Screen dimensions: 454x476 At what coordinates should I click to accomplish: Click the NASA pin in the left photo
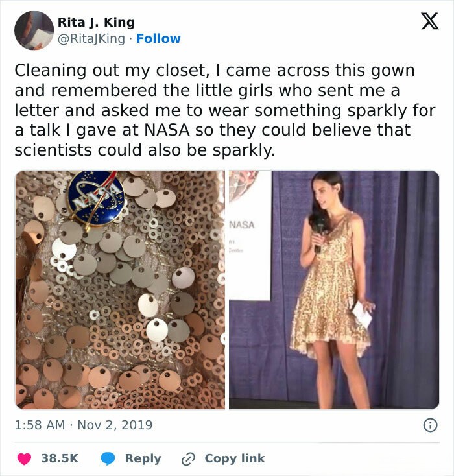point(97,196)
